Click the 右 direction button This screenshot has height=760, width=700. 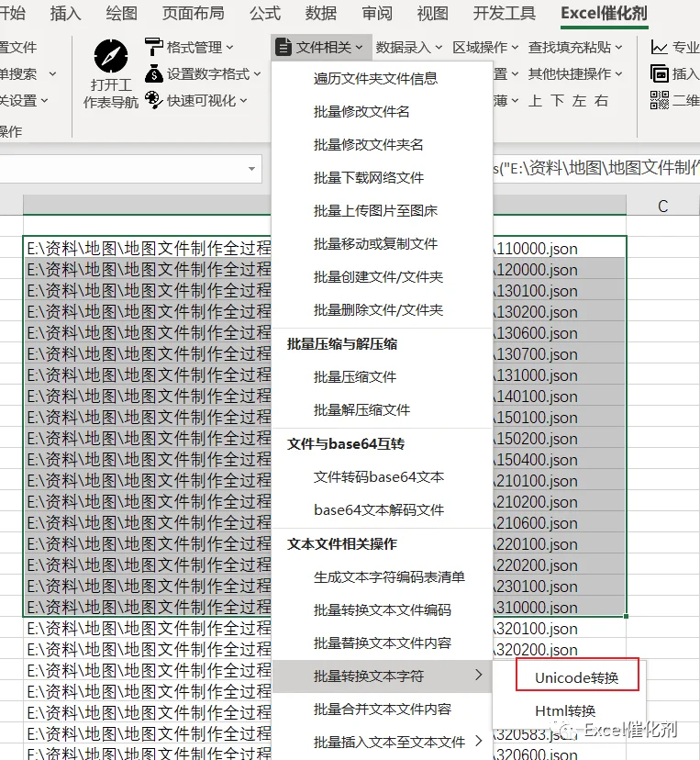[x=601, y=101]
